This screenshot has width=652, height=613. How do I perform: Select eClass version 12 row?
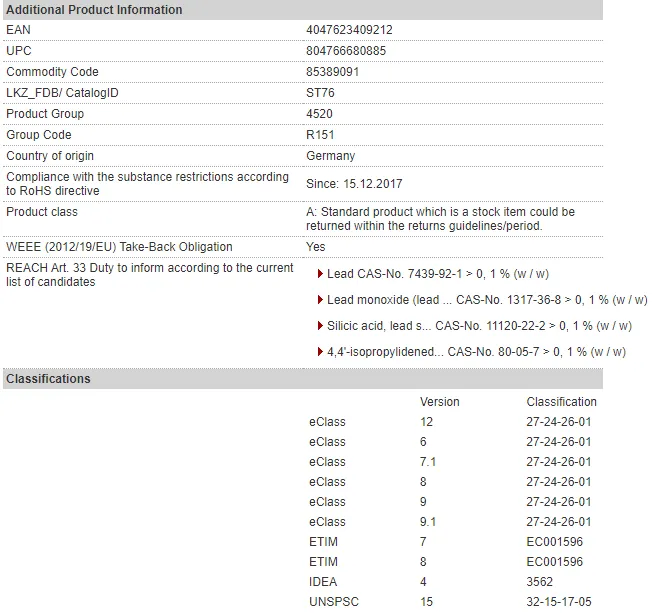[450, 422]
